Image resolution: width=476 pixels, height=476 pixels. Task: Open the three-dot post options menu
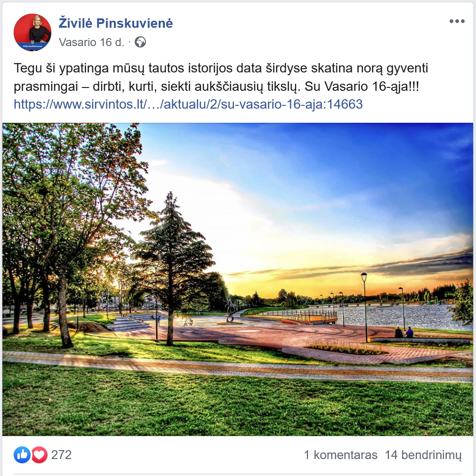click(457, 21)
